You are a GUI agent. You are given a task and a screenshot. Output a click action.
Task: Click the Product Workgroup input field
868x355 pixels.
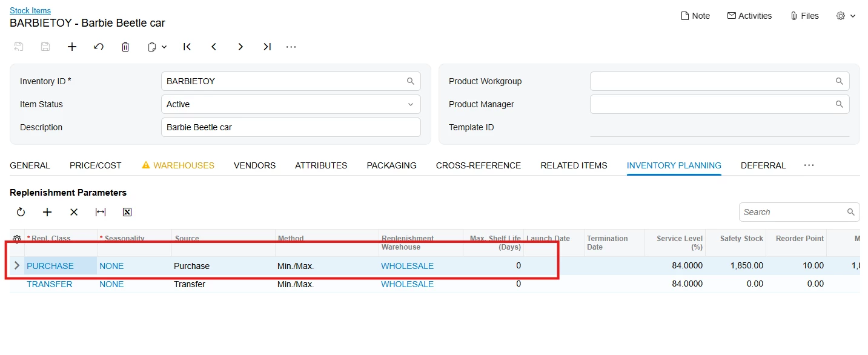720,81
